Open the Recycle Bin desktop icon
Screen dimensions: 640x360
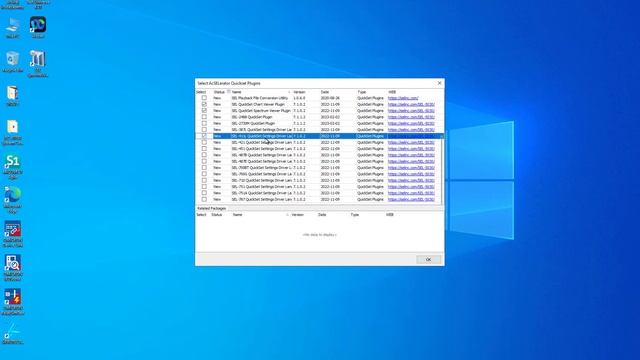click(x=13, y=62)
